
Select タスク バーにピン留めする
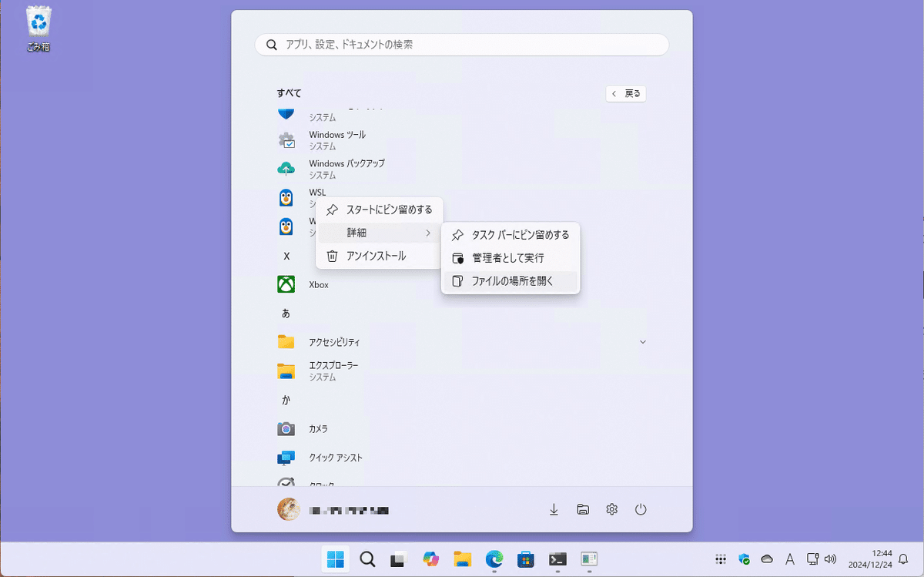(x=511, y=235)
